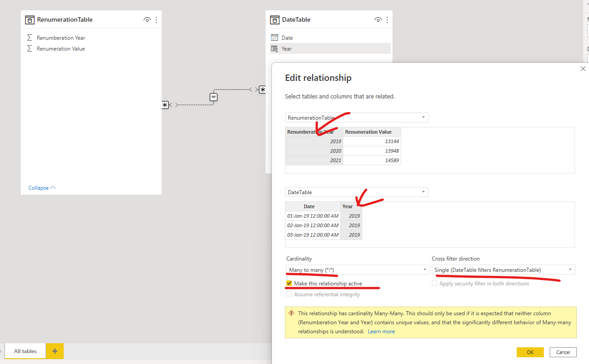The height and width of the screenshot is (364, 589).
Task: Select the Year column header in DateTable preview
Action: click(351, 206)
